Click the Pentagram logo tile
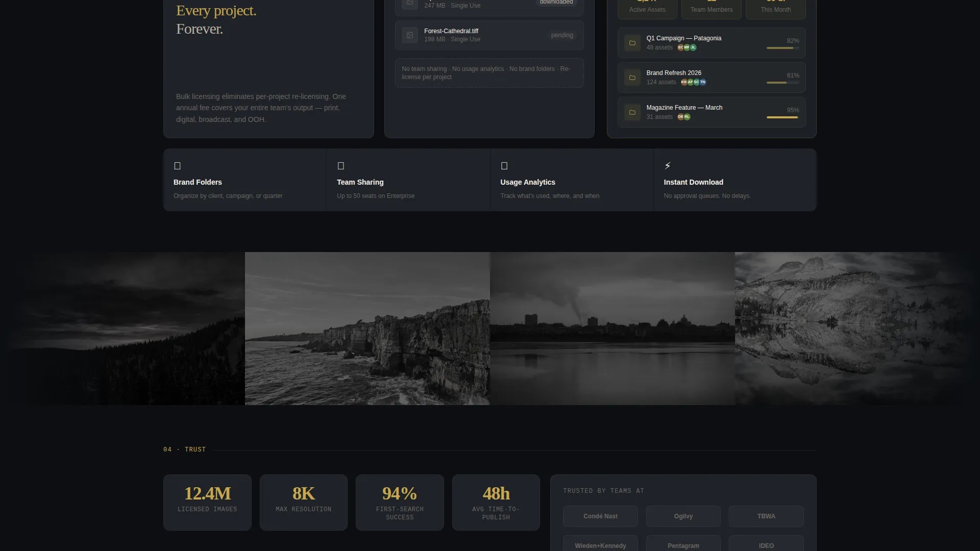This screenshot has width=980, height=551. pyautogui.click(x=683, y=544)
